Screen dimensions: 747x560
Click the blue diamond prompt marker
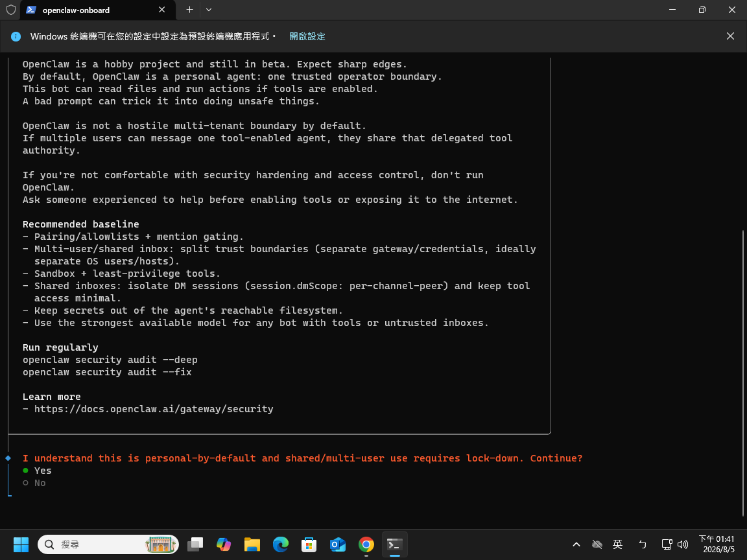point(8,458)
